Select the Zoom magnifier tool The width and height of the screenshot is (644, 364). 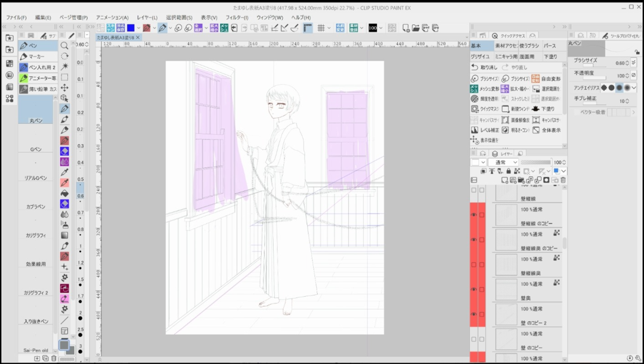(x=64, y=45)
